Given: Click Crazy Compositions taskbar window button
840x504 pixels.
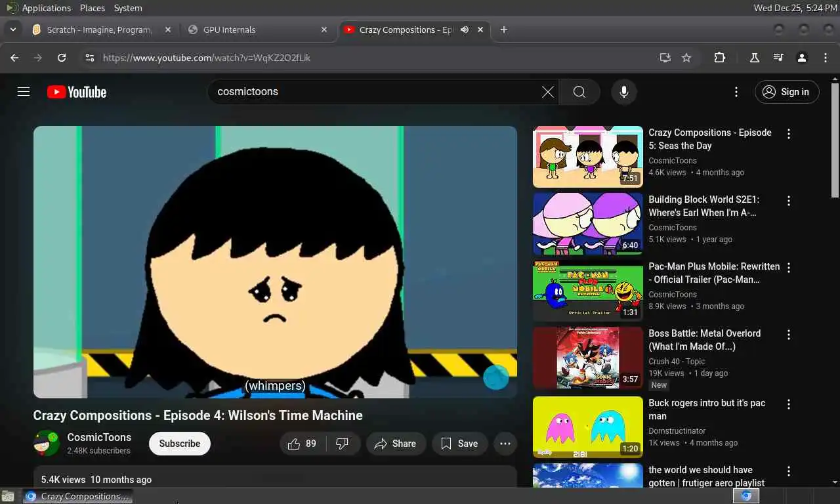Looking at the screenshot, I should pos(78,496).
